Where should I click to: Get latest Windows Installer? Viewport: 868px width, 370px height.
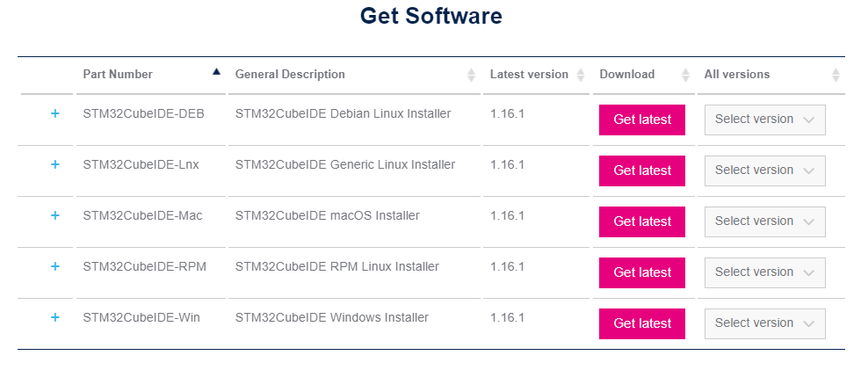[642, 323]
